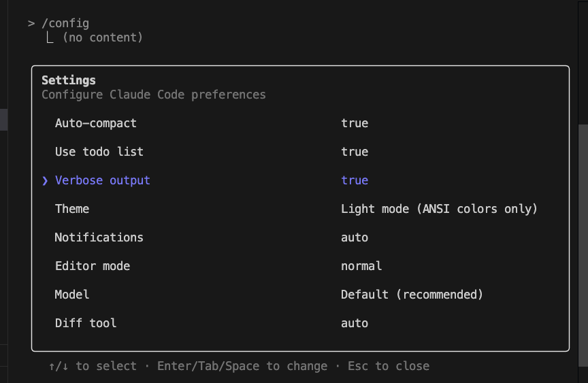Click the prompt caret before /config
Viewport: 588px width, 383px height.
(31, 23)
